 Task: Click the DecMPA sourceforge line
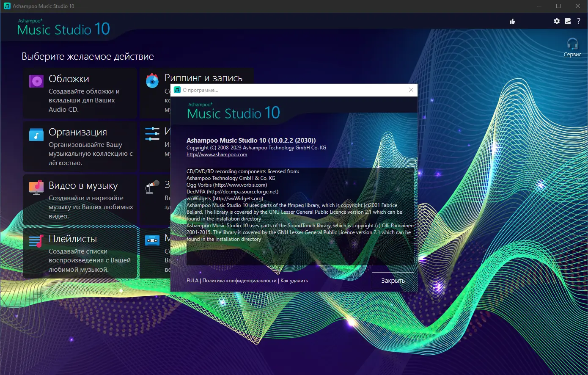(x=233, y=192)
